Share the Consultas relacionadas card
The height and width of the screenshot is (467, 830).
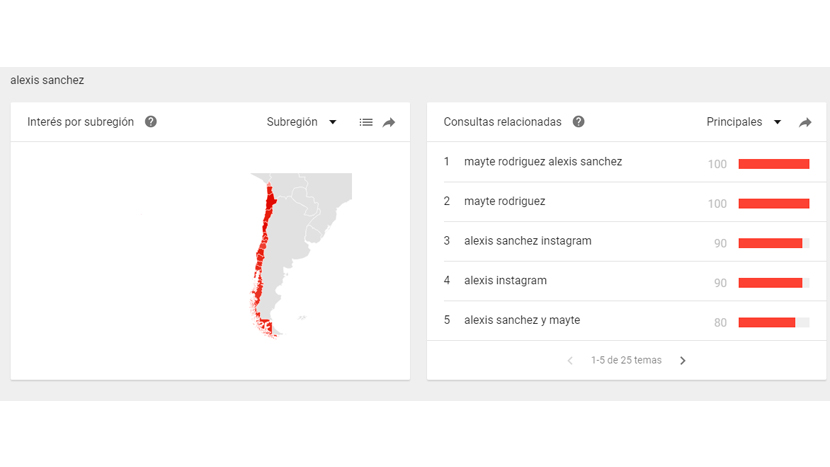(x=805, y=122)
